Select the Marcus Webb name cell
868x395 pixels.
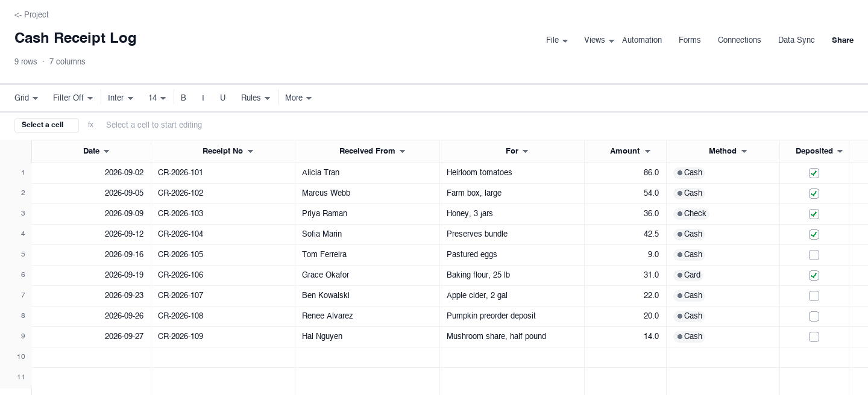pyautogui.click(x=368, y=193)
